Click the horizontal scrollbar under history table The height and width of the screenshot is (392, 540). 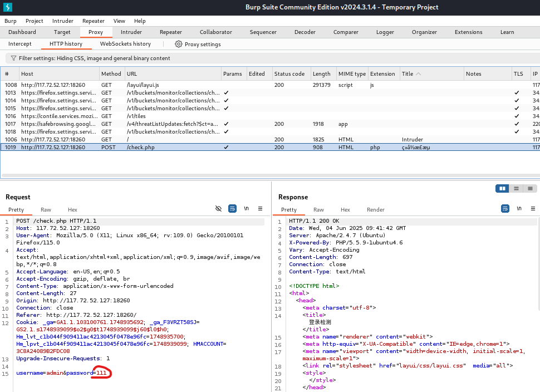pyautogui.click(x=270, y=176)
